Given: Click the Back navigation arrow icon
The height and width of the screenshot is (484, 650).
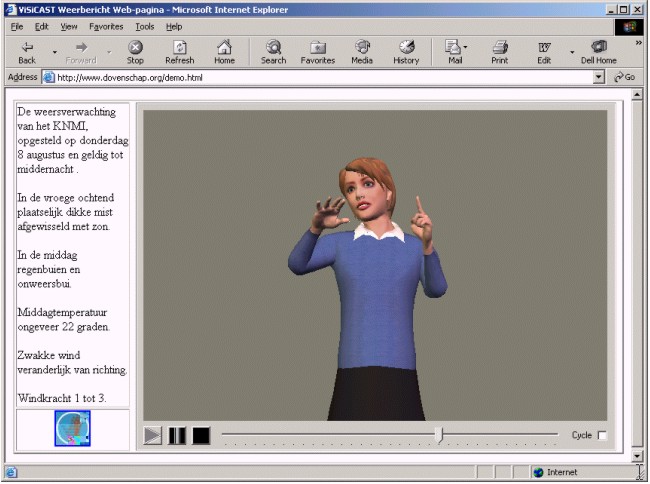Looking at the screenshot, I should point(27,47).
